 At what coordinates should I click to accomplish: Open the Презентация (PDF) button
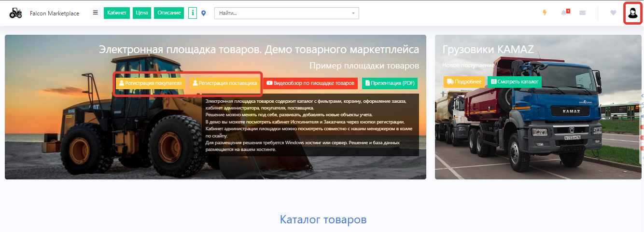point(390,83)
